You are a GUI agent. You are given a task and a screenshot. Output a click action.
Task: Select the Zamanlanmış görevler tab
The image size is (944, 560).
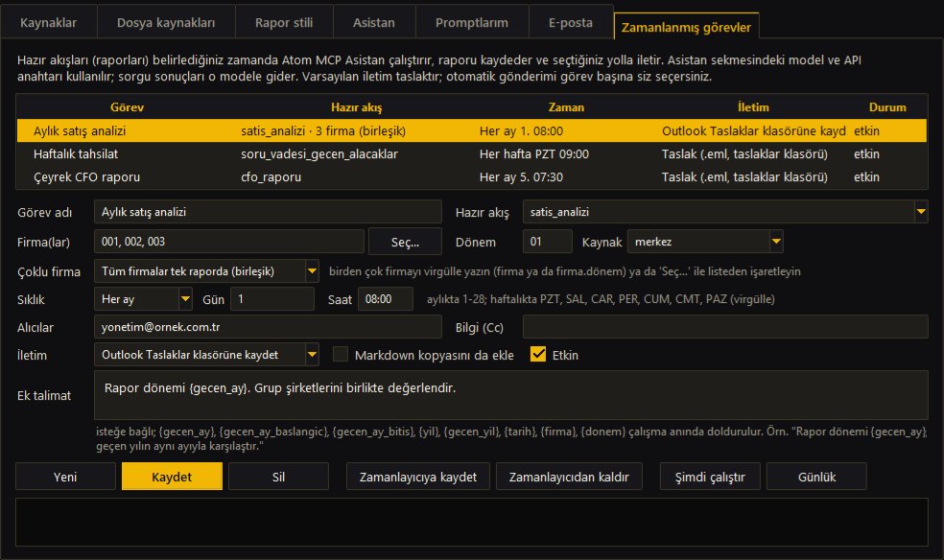click(x=686, y=27)
